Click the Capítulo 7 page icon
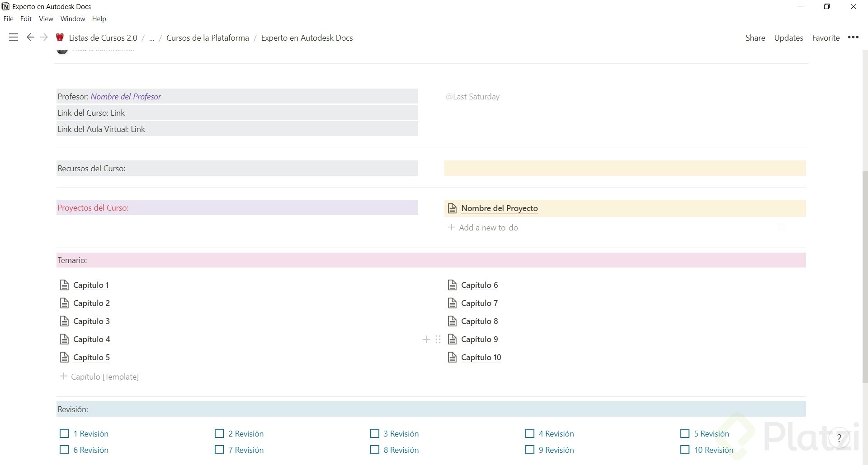The height and width of the screenshot is (465, 868). (452, 303)
